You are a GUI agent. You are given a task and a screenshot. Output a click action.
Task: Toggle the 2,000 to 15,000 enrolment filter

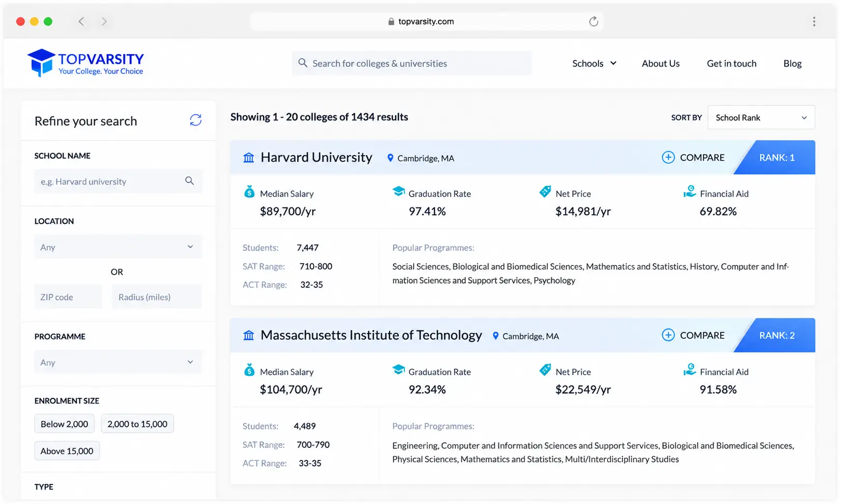(137, 424)
